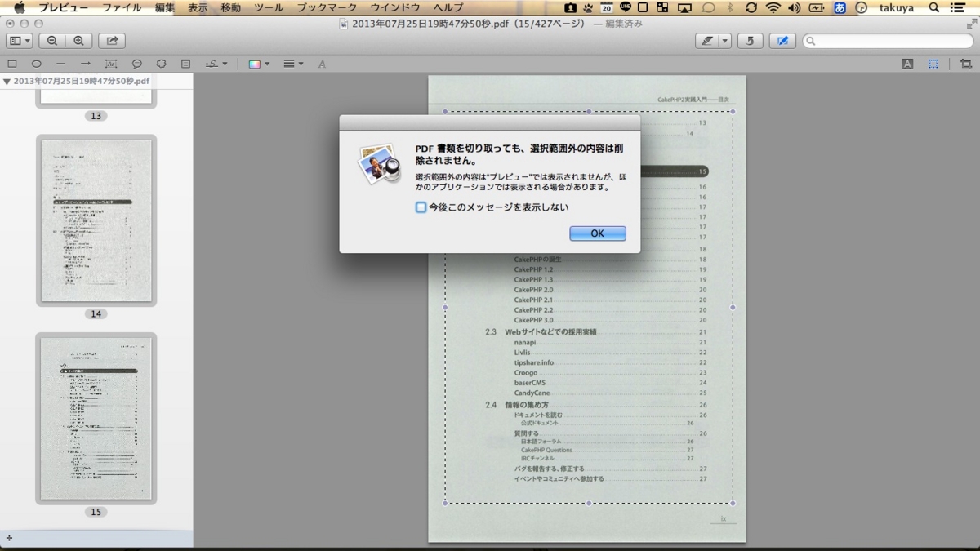This screenshot has height=551, width=980.
Task: Select the text box tool
Action: (110, 64)
